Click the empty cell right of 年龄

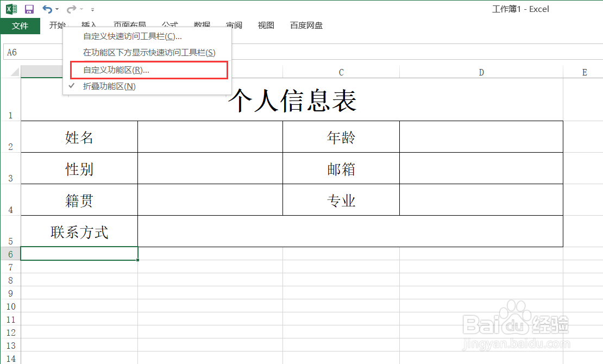[481, 137]
